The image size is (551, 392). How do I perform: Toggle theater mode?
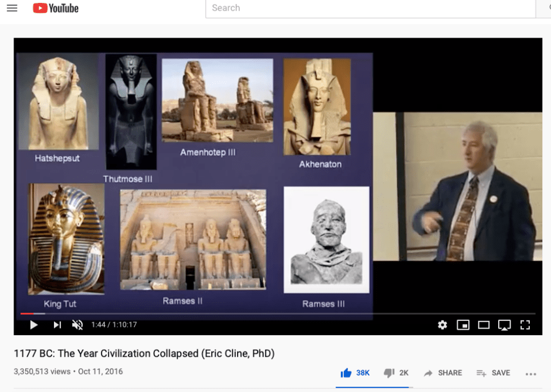click(x=484, y=325)
